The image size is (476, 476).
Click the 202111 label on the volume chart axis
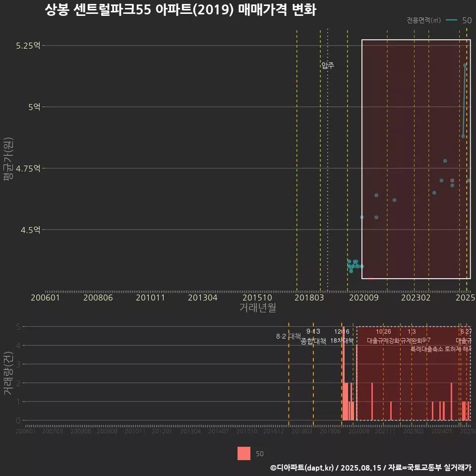click(385, 431)
